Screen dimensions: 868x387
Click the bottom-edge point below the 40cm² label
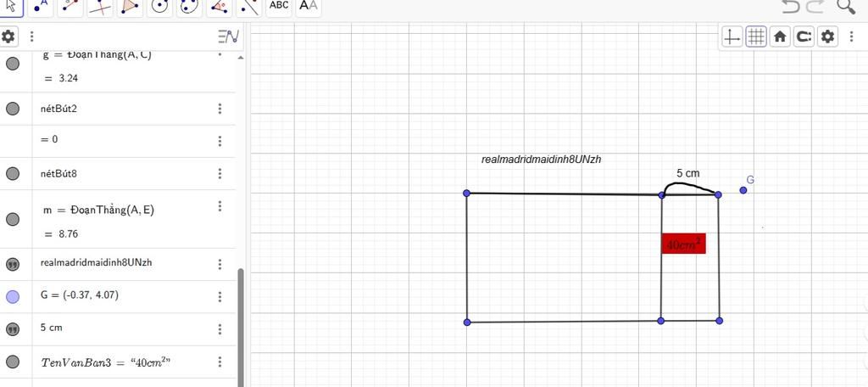point(660,321)
